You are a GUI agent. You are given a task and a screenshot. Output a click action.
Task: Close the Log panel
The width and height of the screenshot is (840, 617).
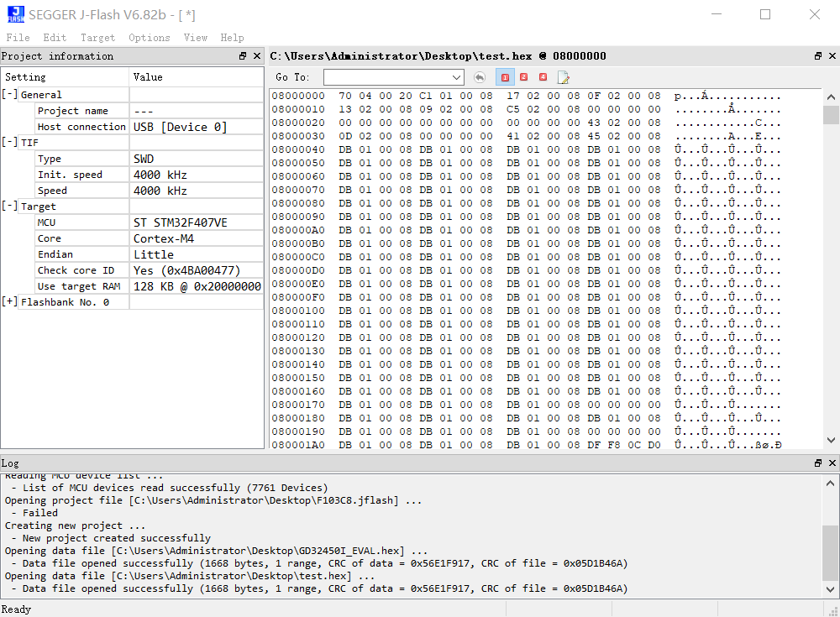832,463
